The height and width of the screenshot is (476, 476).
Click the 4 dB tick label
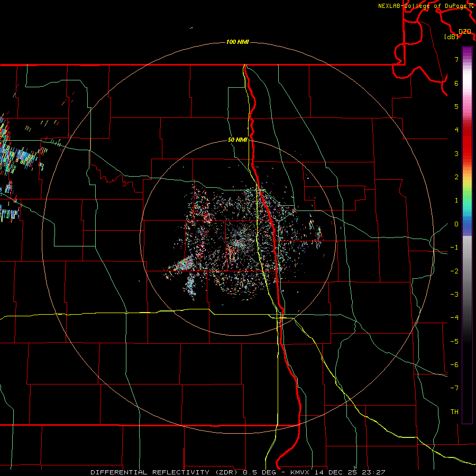(x=456, y=130)
